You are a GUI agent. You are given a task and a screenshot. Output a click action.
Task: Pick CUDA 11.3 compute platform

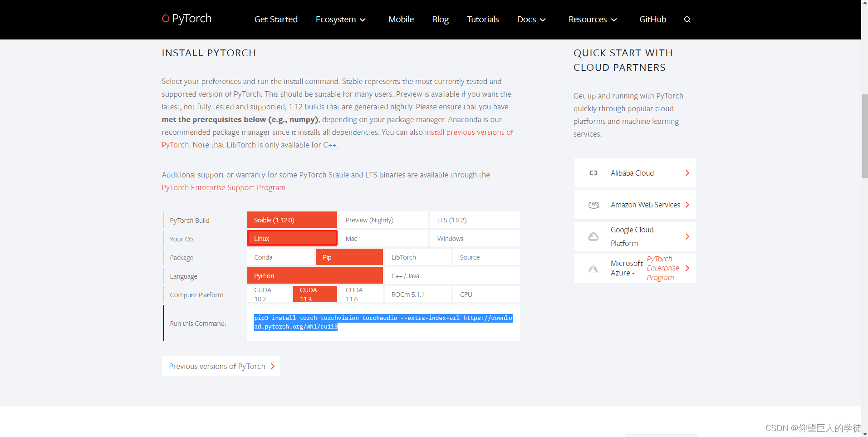point(315,294)
